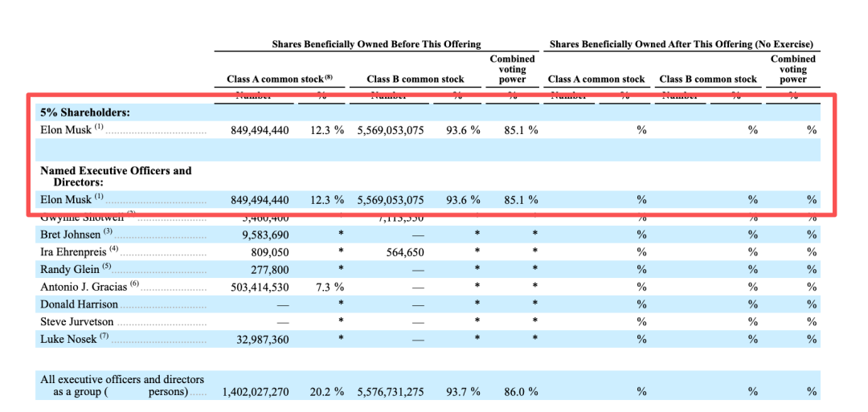This screenshot has width=868, height=412.
Task: Open footnote (4) beside Ira Ehrenpreis
Action: [113, 250]
